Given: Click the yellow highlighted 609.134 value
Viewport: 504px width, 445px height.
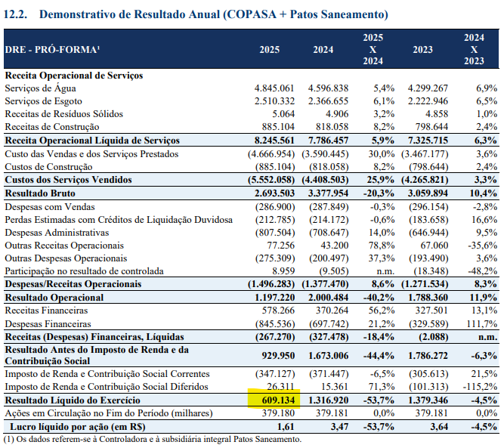Looking at the screenshot, I should coord(274,399).
